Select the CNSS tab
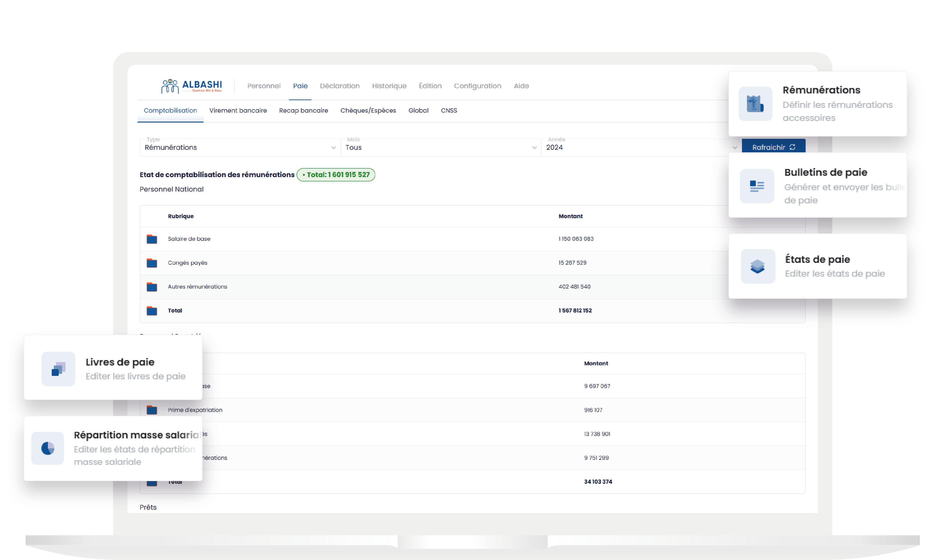Image resolution: width=931 pixels, height=560 pixels. pyautogui.click(x=449, y=111)
